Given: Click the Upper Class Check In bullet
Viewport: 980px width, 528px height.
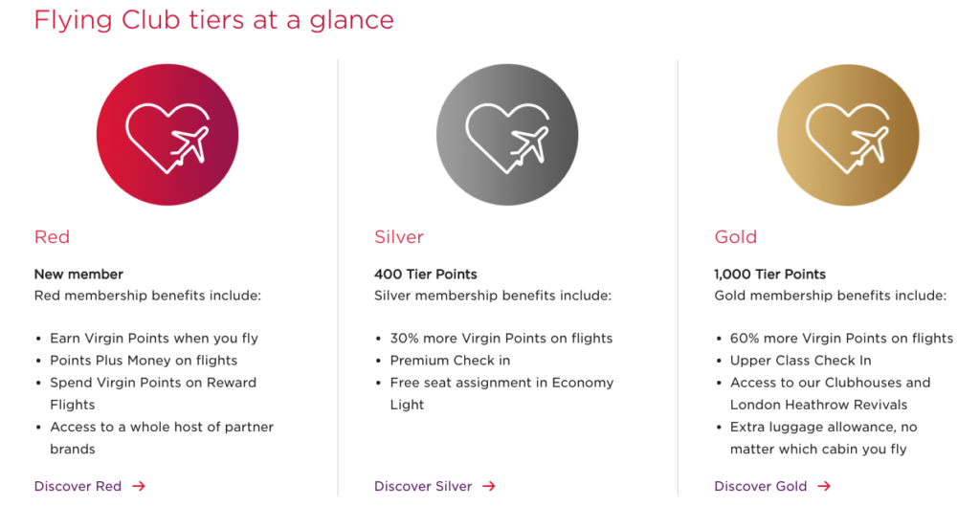Looking at the screenshot, I should 801,361.
